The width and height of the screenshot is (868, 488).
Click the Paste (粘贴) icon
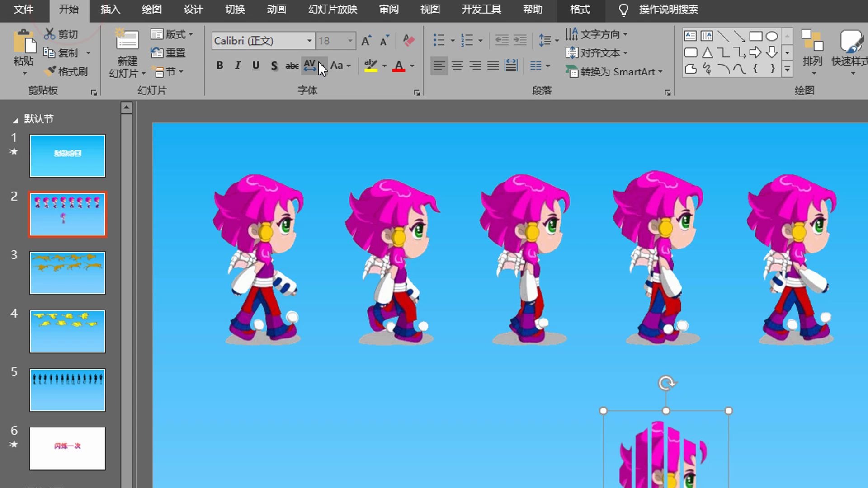pos(24,42)
